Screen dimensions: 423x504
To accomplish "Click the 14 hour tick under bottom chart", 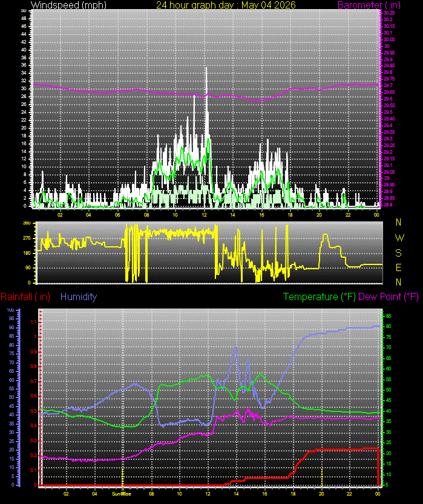I will 236,494.
